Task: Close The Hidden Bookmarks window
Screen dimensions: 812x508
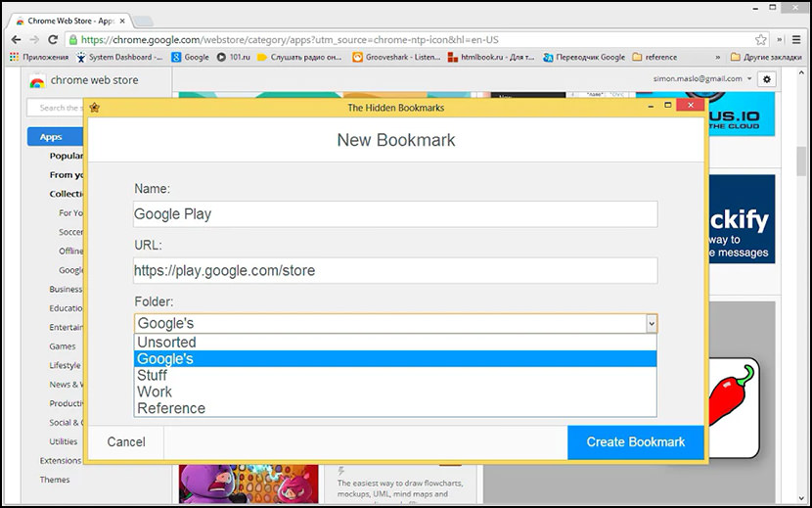Action: (691, 106)
